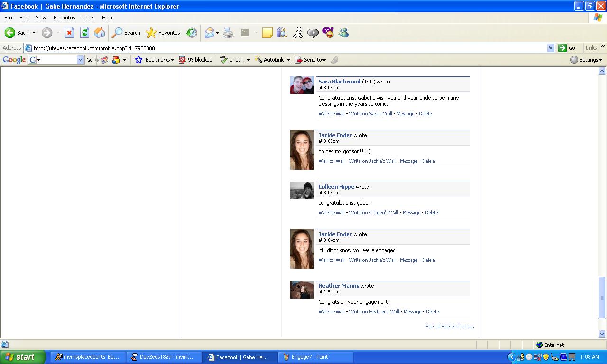This screenshot has height=364, width=607.
Task: Click the yellow security shield tray icon
Action: [546, 357]
